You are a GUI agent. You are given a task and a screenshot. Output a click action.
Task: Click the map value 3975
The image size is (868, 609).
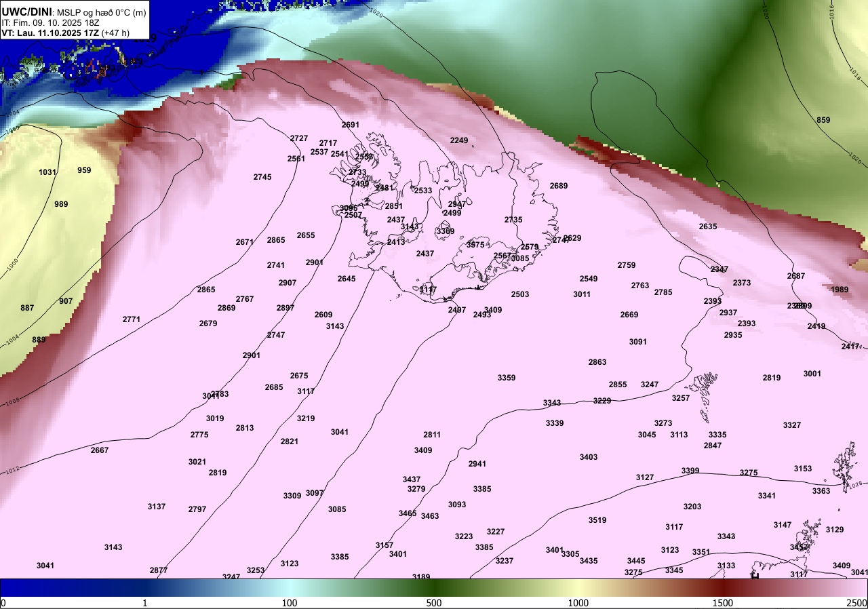(475, 245)
